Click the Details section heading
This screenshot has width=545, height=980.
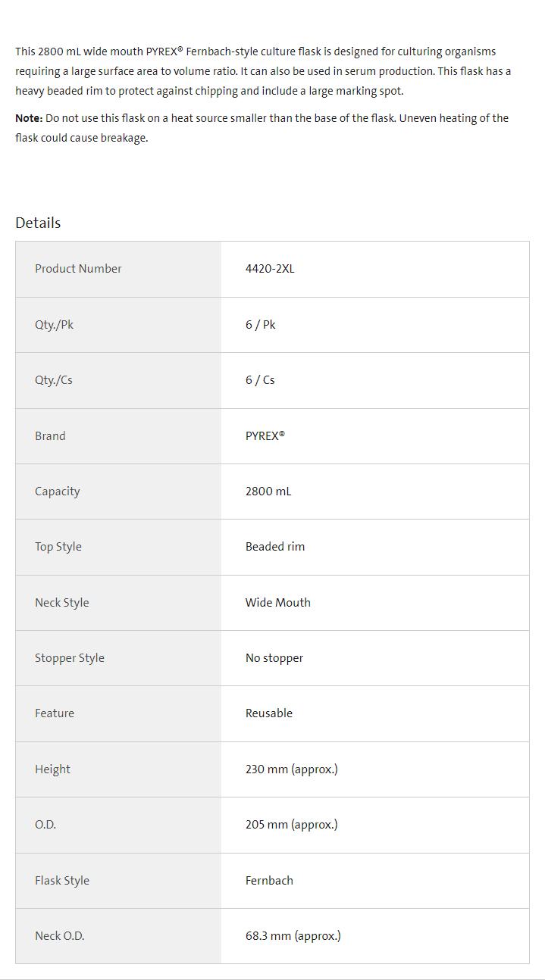pos(38,223)
